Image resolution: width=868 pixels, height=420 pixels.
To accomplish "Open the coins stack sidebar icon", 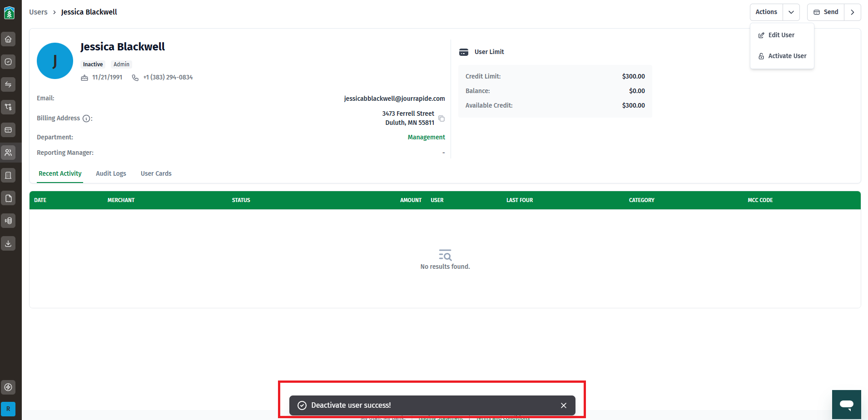I will coord(8,221).
